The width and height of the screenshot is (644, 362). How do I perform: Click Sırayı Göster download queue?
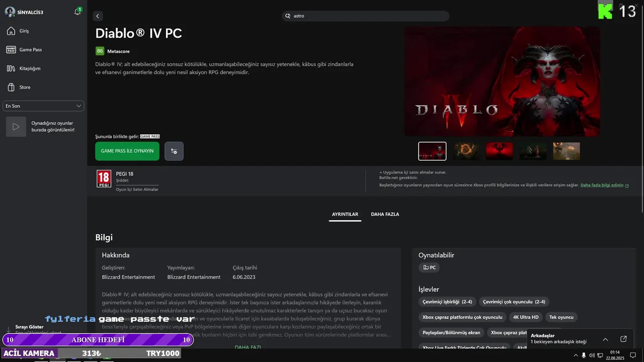29,327
